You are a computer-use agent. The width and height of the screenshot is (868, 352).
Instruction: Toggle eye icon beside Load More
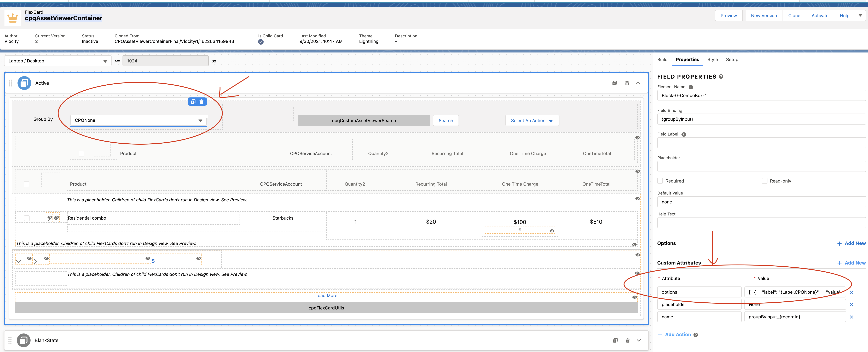(x=634, y=297)
